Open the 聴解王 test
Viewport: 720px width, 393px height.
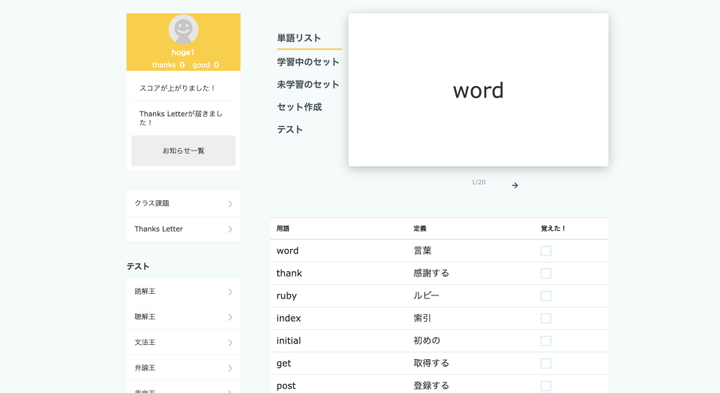tap(183, 317)
